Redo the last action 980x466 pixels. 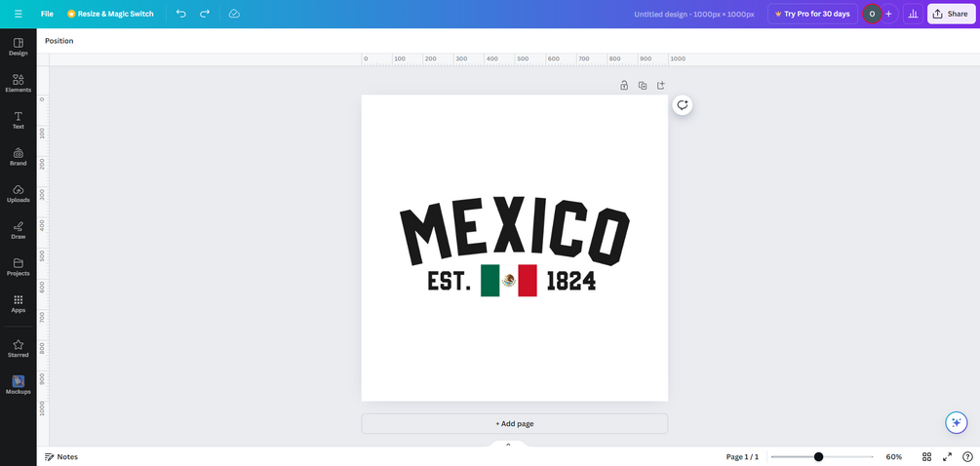pyautogui.click(x=205, y=14)
